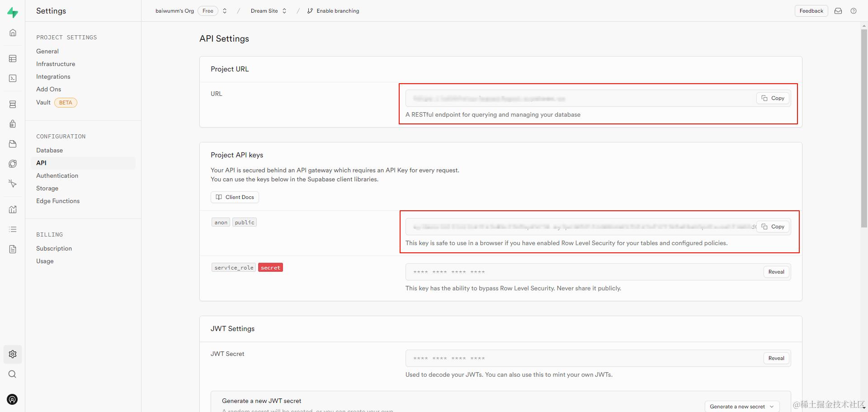Expand the baiwumm's Org selector
The width and height of the screenshot is (868, 412).
225,11
